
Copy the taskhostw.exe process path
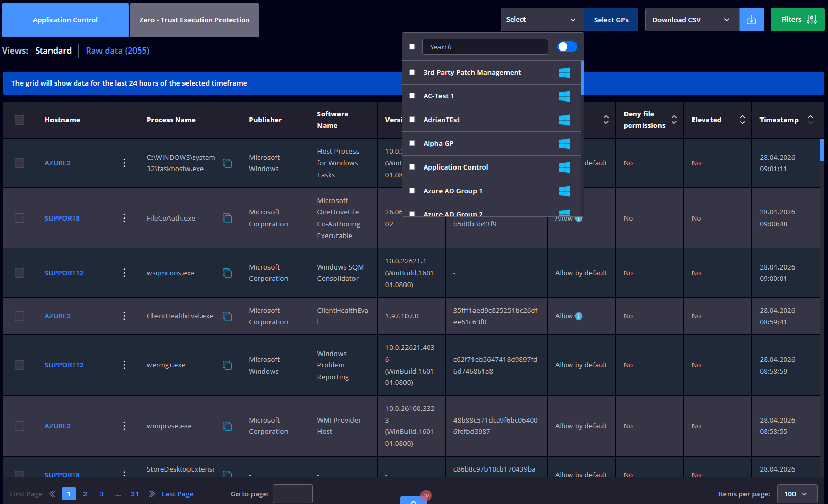click(x=227, y=163)
